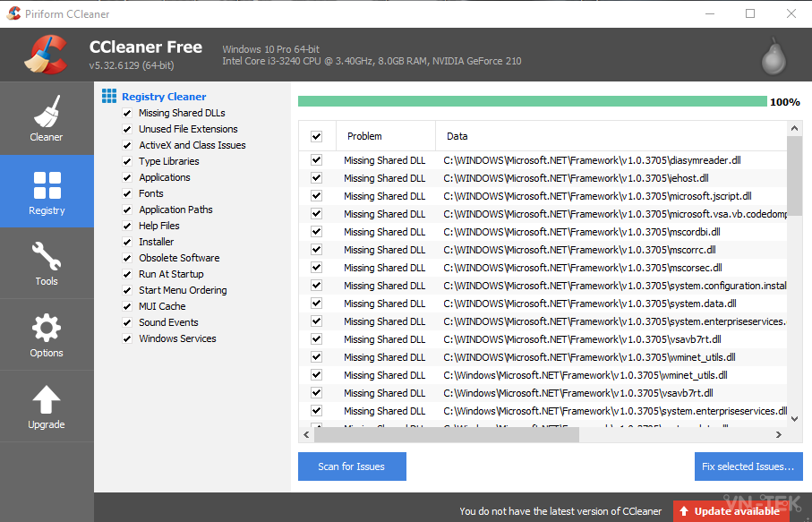
Task: Toggle the Fonts checkbox
Action: pyautogui.click(x=127, y=193)
